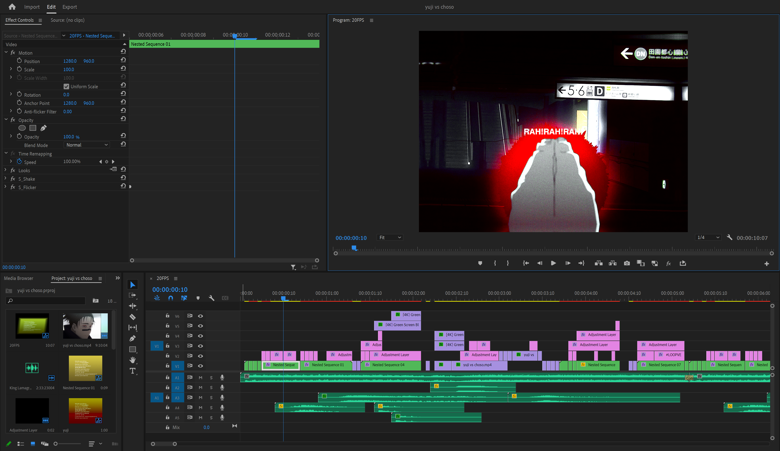This screenshot has height=451, width=780.
Task: Select the Pen tool in tools panel
Action: click(132, 338)
